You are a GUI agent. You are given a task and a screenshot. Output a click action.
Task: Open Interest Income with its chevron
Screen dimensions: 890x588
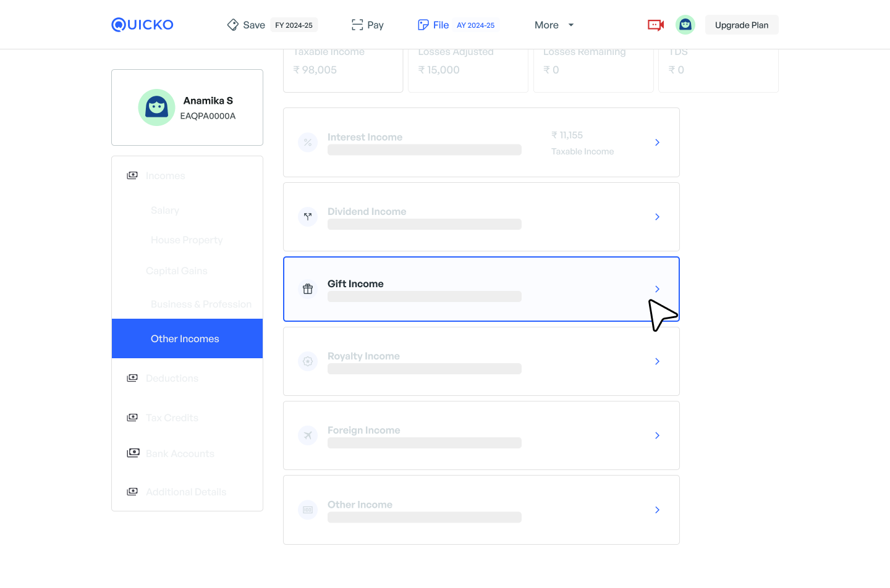click(657, 143)
